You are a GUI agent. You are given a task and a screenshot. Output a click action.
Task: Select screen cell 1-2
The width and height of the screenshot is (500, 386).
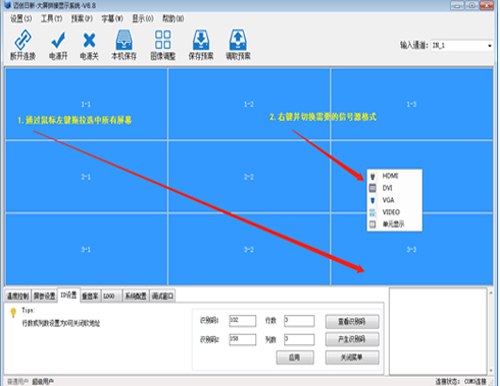point(249,104)
